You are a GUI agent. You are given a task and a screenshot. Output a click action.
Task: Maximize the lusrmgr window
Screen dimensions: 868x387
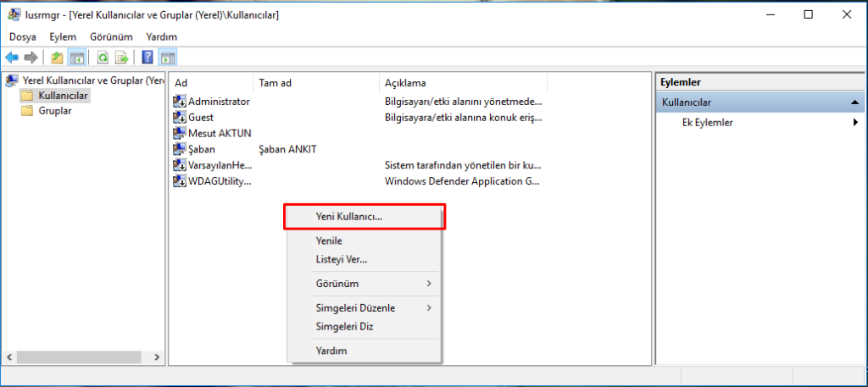click(x=808, y=15)
